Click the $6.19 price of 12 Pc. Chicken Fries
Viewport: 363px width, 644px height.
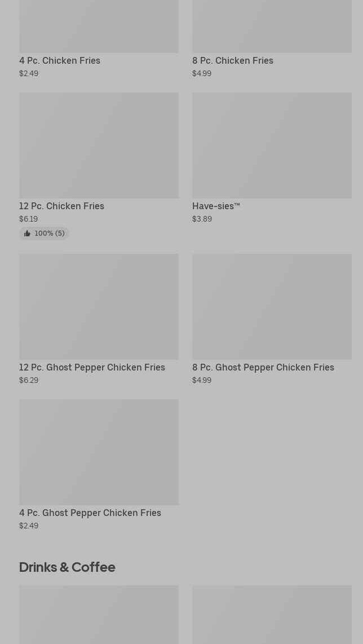[x=28, y=219]
